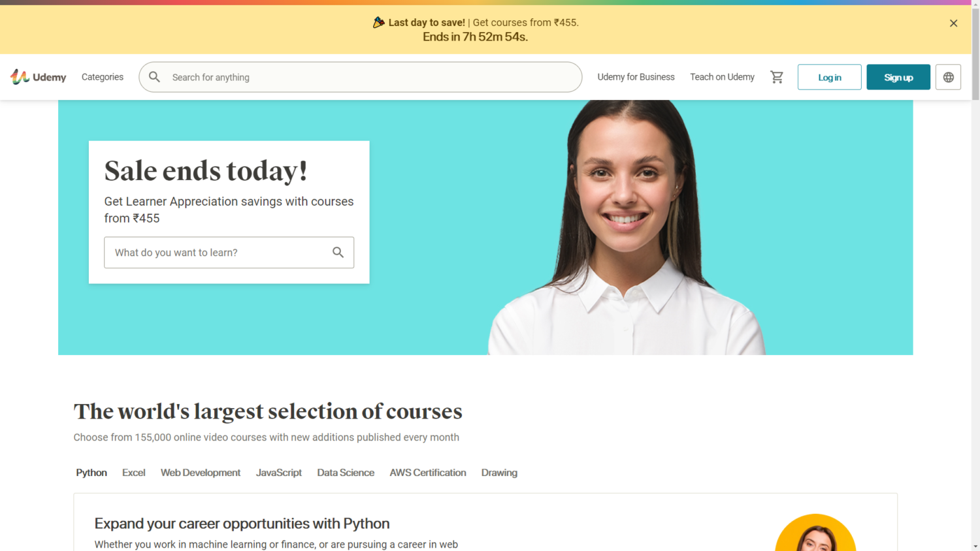Click search icon in hero learn box
The image size is (980, 551).
coord(338,252)
